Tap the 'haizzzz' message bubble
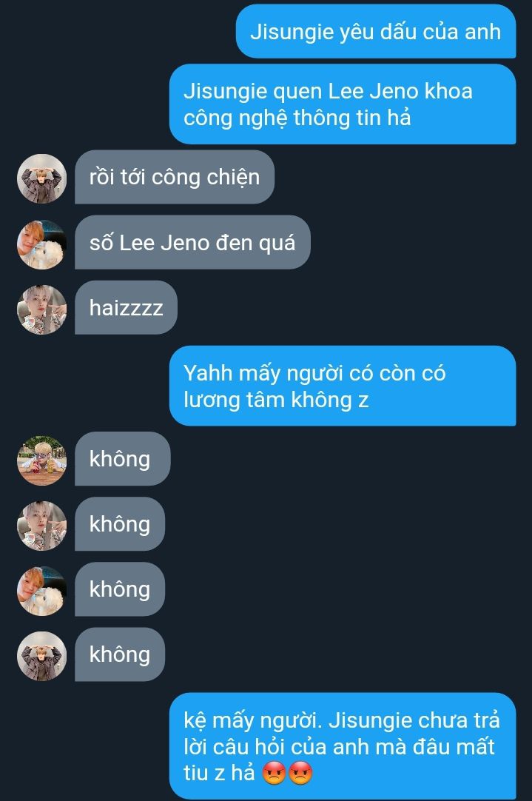The width and height of the screenshot is (532, 801). click(126, 307)
